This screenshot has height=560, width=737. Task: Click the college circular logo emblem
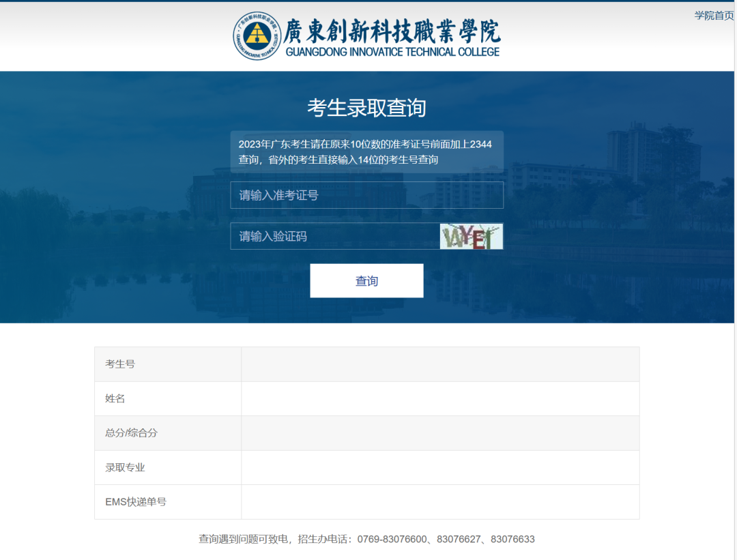pos(257,36)
